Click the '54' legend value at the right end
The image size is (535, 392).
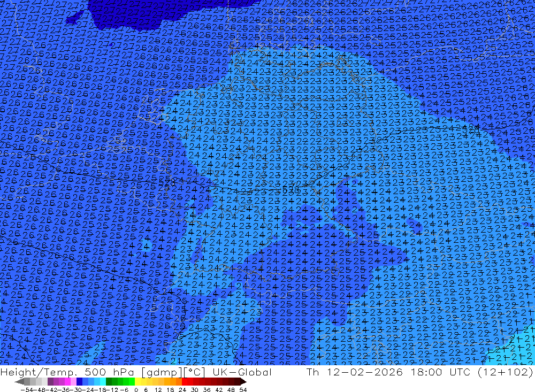243,390
